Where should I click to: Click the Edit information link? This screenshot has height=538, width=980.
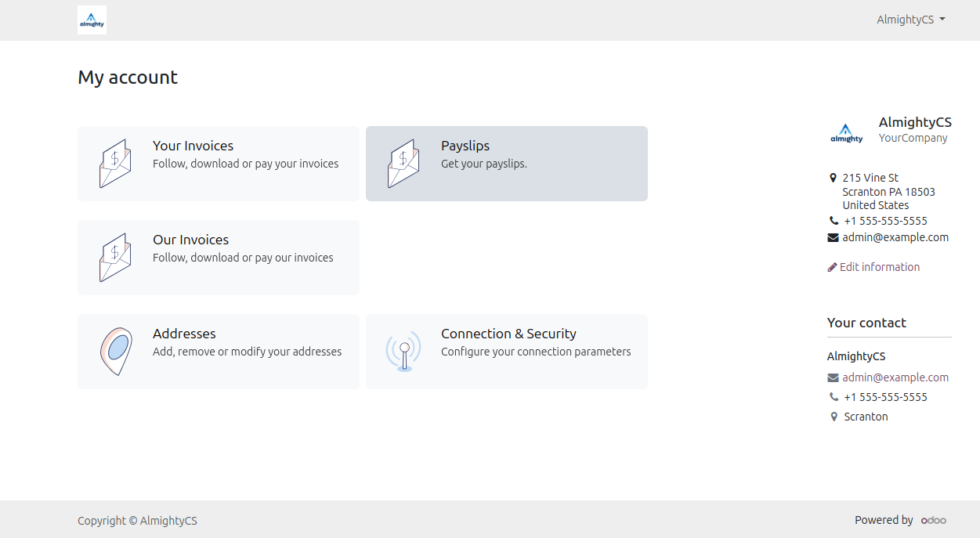879,267
